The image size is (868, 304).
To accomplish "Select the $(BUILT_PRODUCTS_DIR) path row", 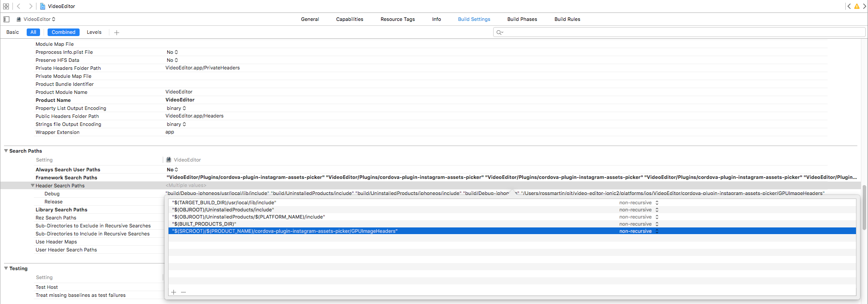I will 512,224.
